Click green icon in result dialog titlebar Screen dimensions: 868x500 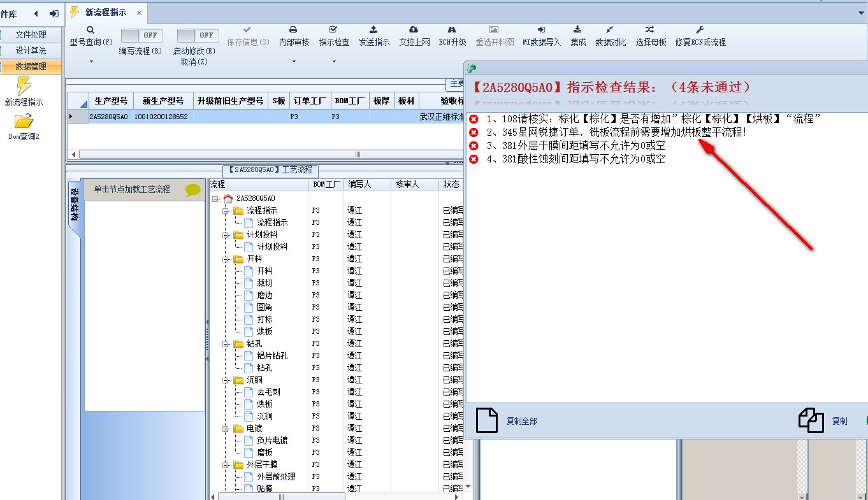[x=472, y=68]
